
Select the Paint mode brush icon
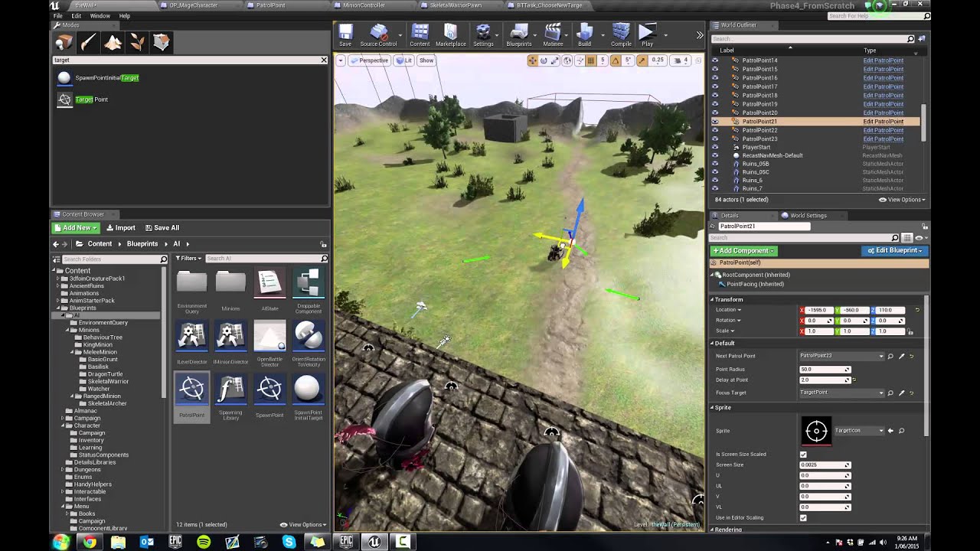[x=88, y=42]
